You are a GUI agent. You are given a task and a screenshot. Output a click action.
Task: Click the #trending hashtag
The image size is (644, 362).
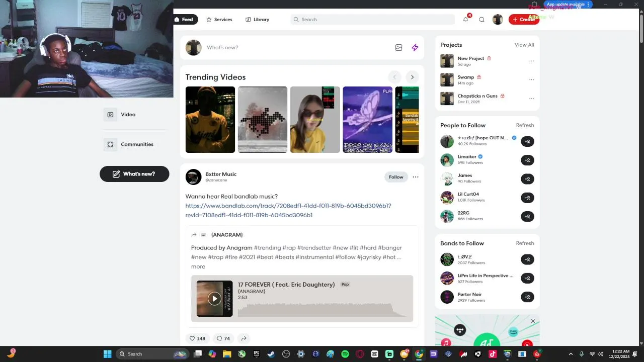coord(267,248)
